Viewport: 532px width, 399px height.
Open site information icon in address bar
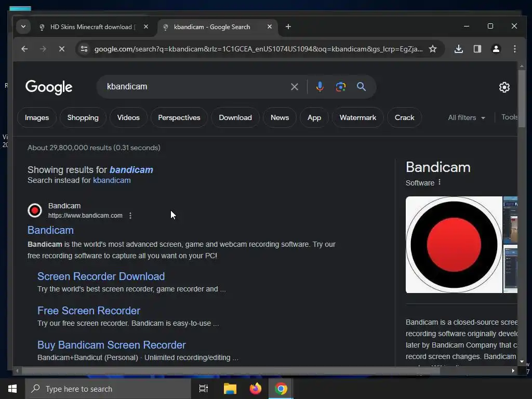84,49
